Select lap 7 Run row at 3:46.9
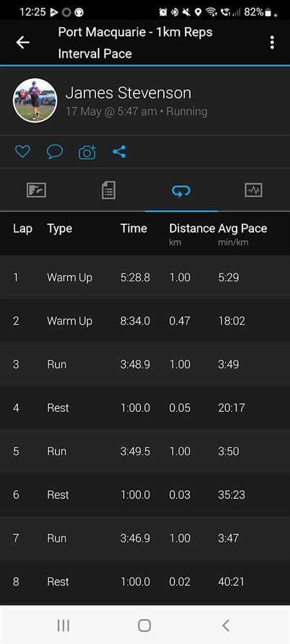 click(145, 538)
